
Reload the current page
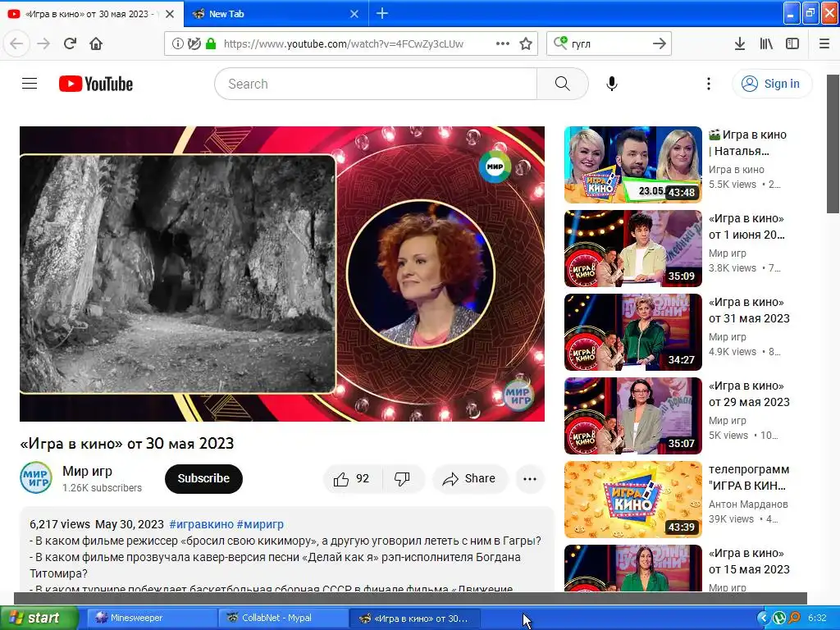coord(70,43)
